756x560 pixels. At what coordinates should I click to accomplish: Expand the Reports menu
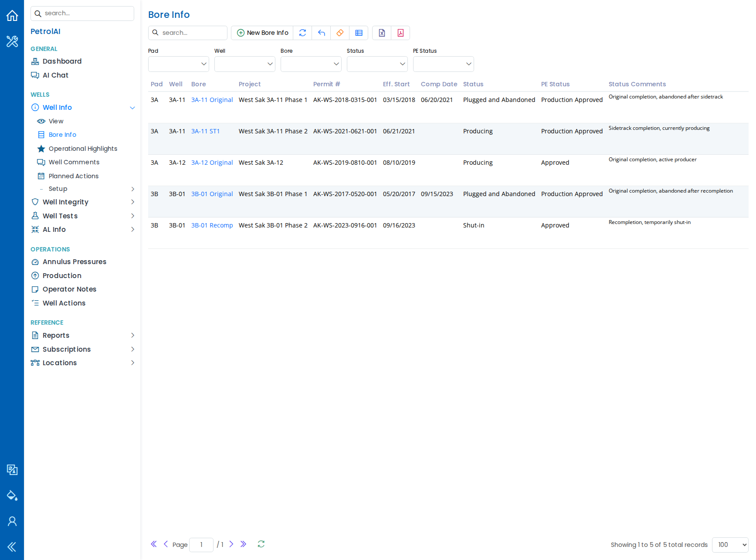tap(133, 335)
